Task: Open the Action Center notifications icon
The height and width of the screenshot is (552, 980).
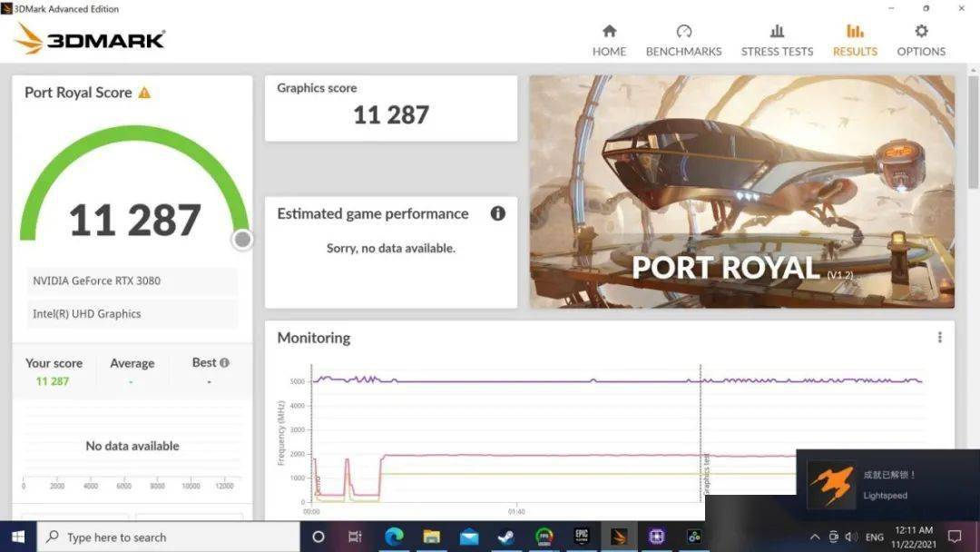Action: 955,537
